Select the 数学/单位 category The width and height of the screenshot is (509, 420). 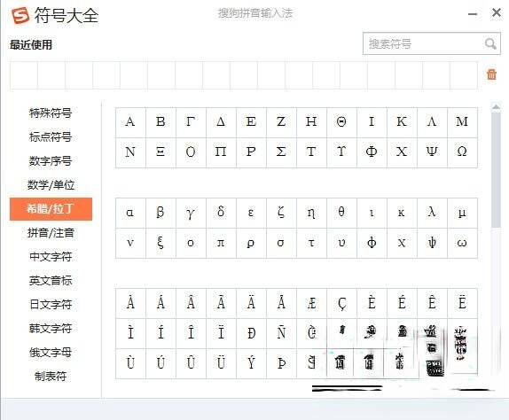(x=51, y=185)
